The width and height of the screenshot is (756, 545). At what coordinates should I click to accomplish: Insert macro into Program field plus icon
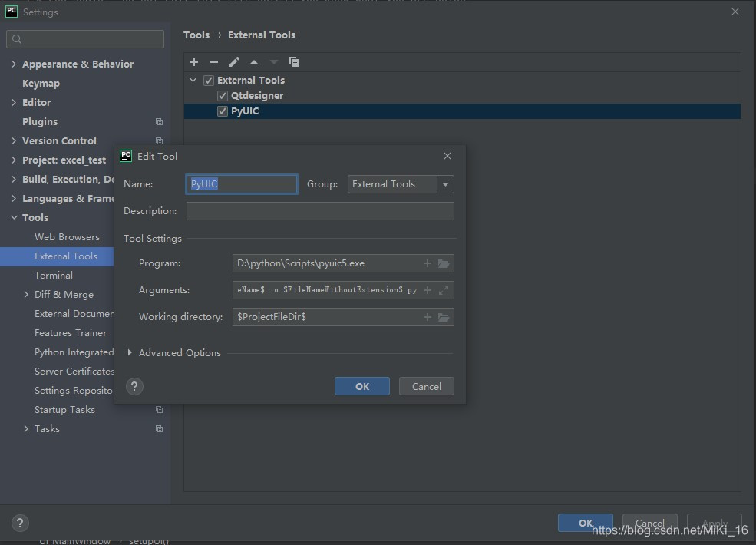(428, 263)
